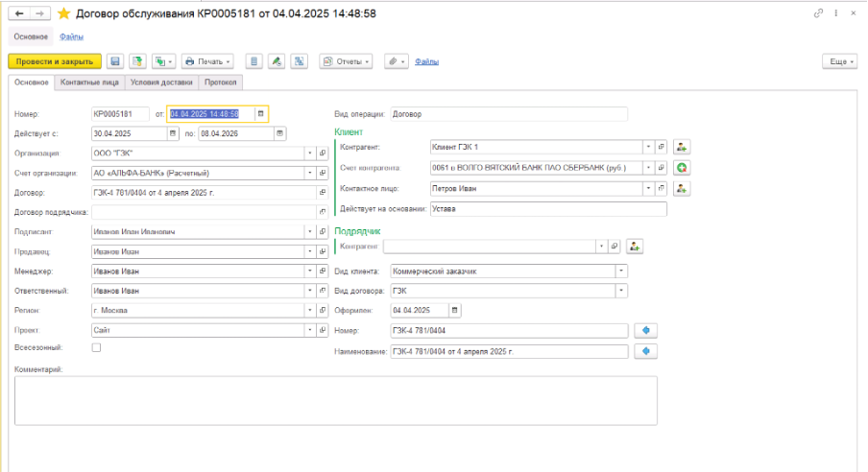868x472 pixels.
Task: Click the post document icon next to save
Action: [x=137, y=61]
